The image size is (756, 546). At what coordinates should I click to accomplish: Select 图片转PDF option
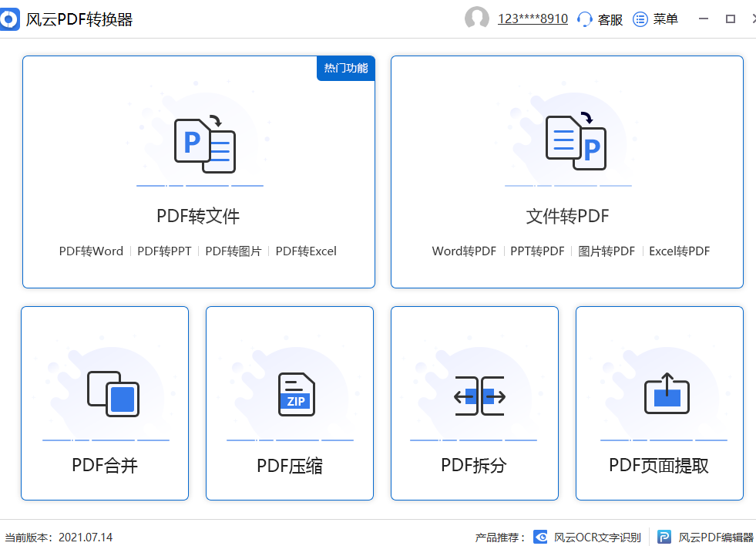click(x=606, y=251)
